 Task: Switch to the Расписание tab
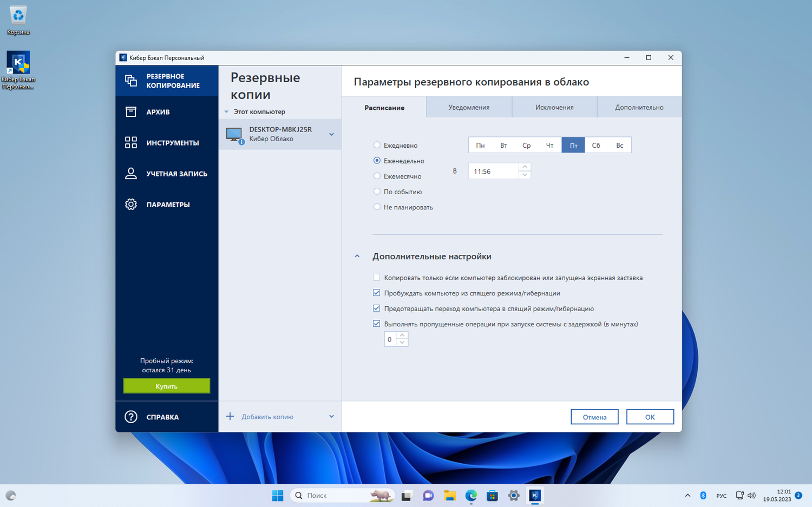384,107
